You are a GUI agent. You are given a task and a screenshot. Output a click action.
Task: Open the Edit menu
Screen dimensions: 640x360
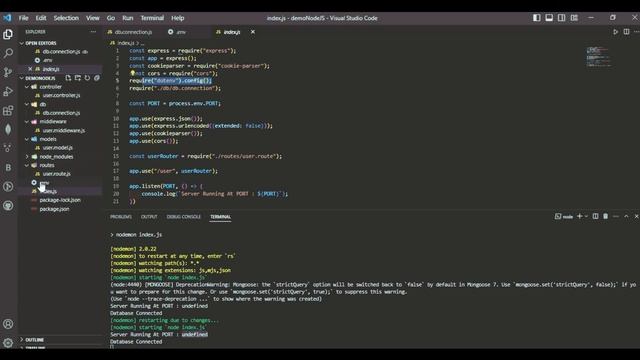point(41,18)
